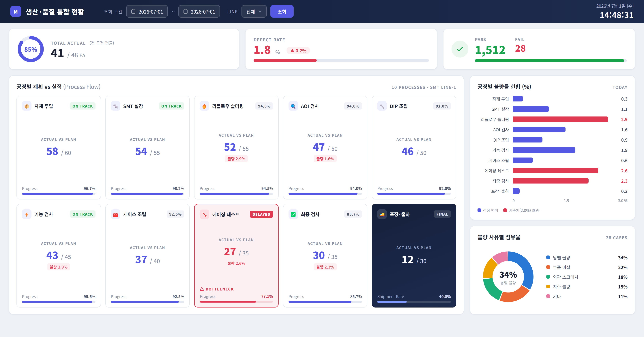Click the end date 2026-07-01 field
The width and height of the screenshot is (644, 337).
(199, 12)
